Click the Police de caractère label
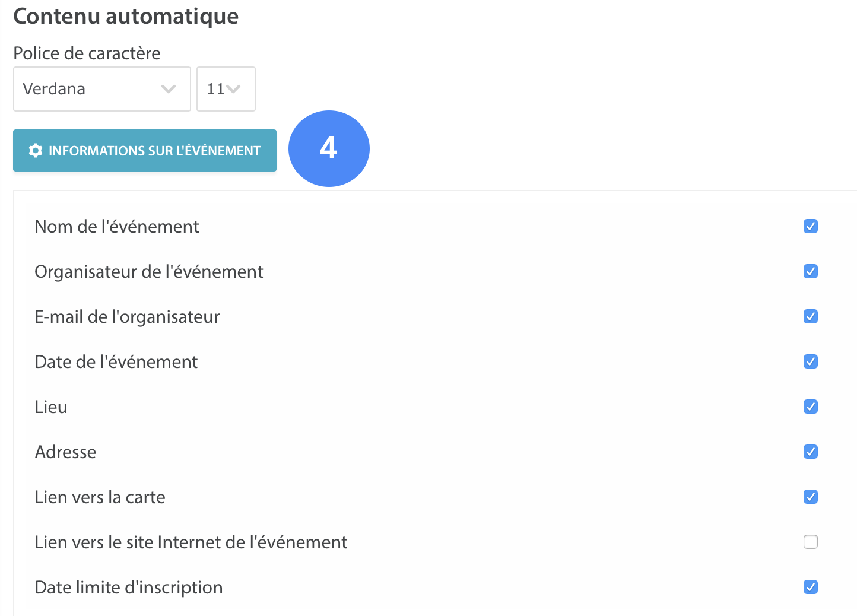This screenshot has width=857, height=616. [x=87, y=53]
